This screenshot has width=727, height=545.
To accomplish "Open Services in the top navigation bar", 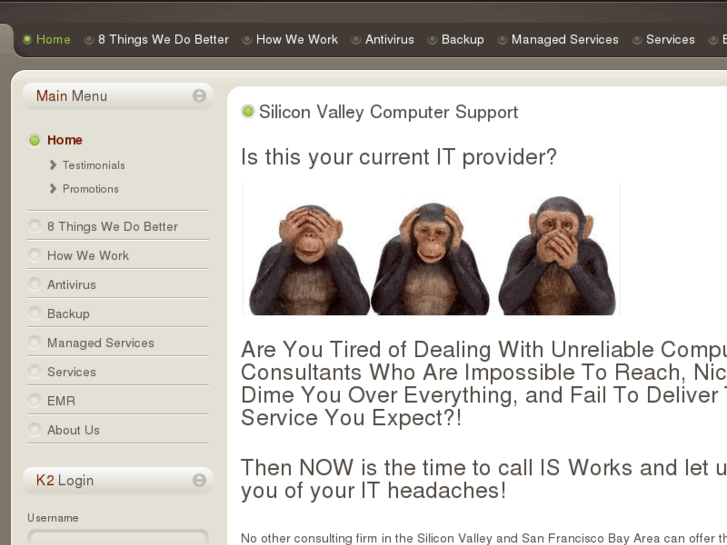I will pyautogui.click(x=670, y=39).
